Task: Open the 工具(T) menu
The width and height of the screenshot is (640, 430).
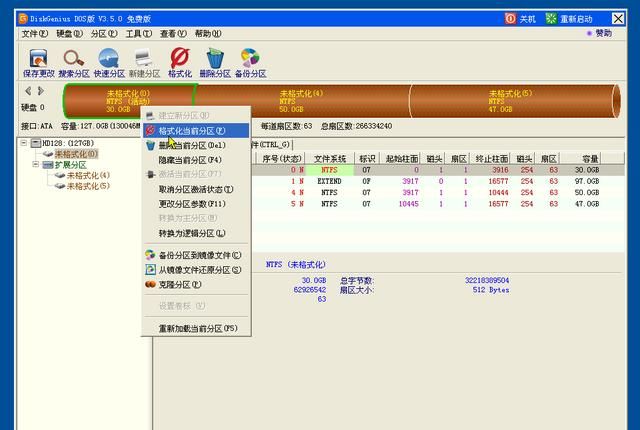Action: (x=139, y=33)
